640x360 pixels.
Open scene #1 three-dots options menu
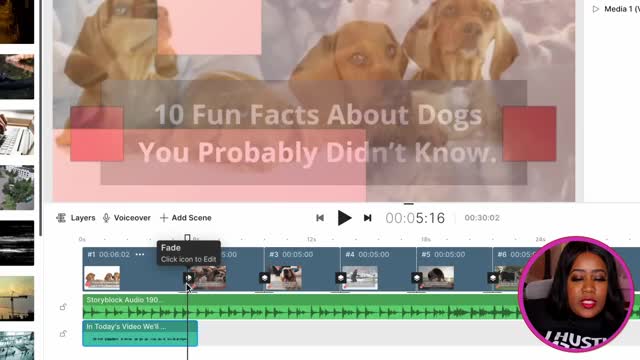pos(140,254)
